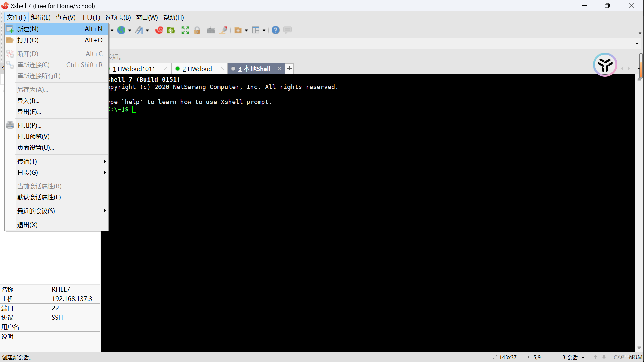
Task: Close the 2 HWcloud tab
Action: pyautogui.click(x=222, y=68)
